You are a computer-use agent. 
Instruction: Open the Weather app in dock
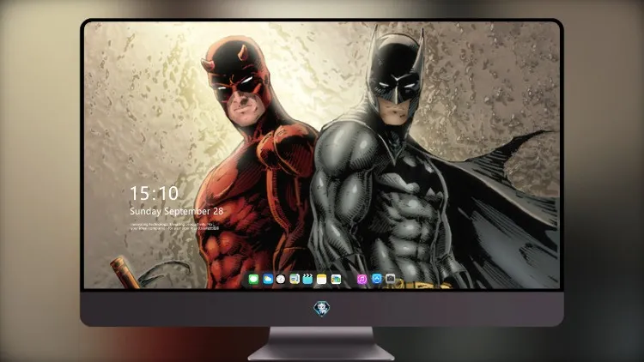click(x=268, y=280)
